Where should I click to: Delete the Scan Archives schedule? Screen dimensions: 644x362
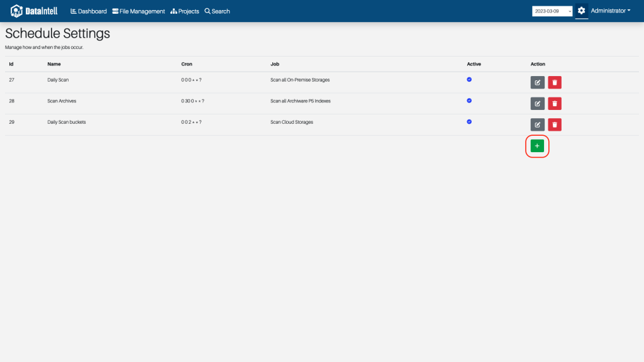coord(555,104)
